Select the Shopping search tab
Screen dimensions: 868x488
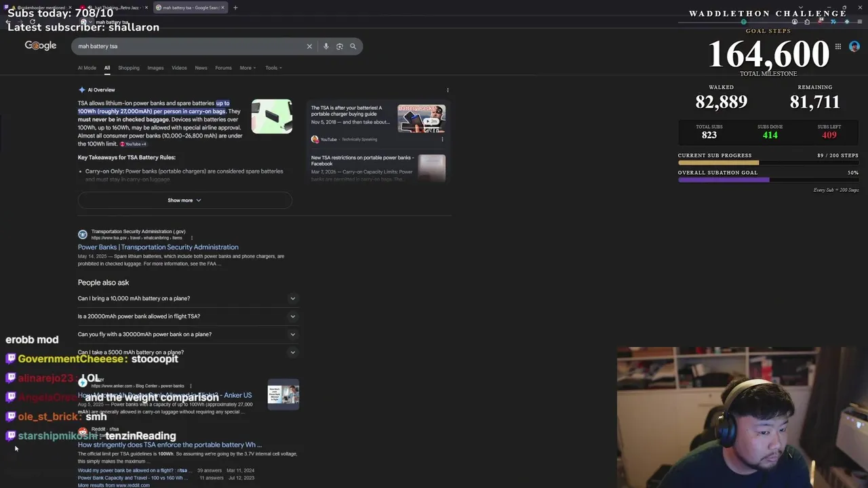[x=128, y=68]
